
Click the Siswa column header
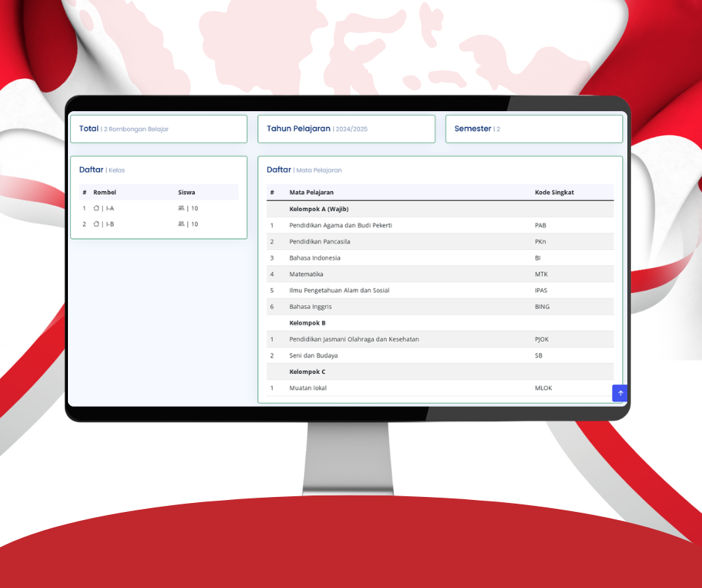tap(187, 193)
